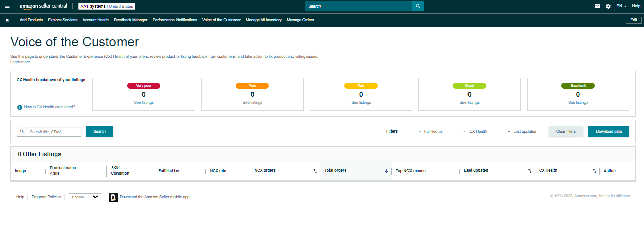
Task: Click the yellow Fair badge
Action: coord(361,86)
